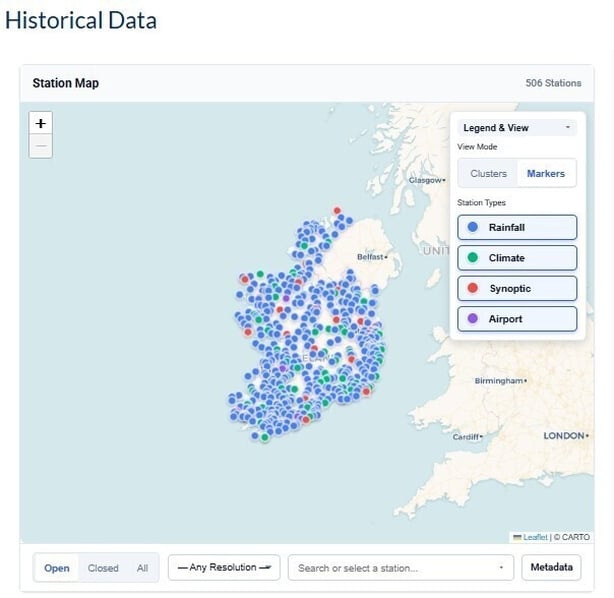This screenshot has width=614, height=598.
Task: Open the Metadata button
Action: 551,567
